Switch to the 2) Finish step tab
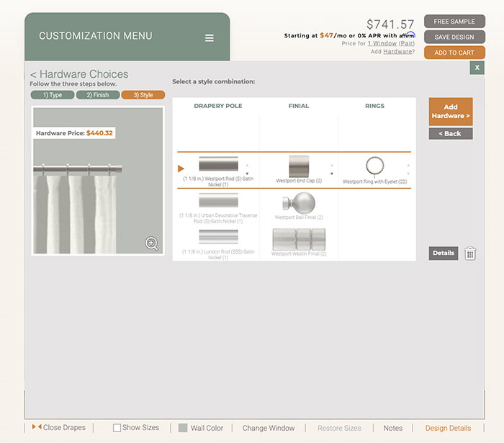The height and width of the screenshot is (443, 504). click(98, 95)
